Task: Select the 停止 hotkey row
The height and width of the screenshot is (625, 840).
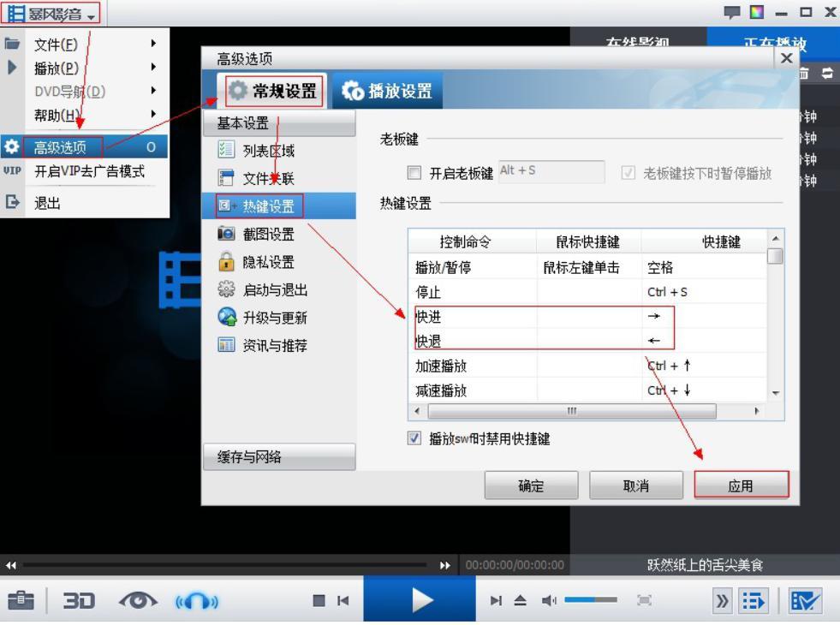Action: pos(587,292)
